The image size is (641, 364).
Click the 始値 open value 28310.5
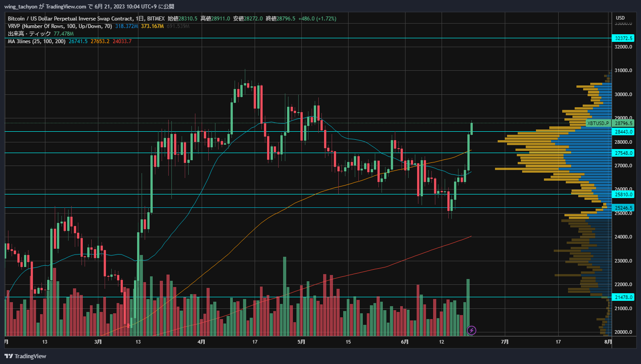pyautogui.click(x=188, y=19)
